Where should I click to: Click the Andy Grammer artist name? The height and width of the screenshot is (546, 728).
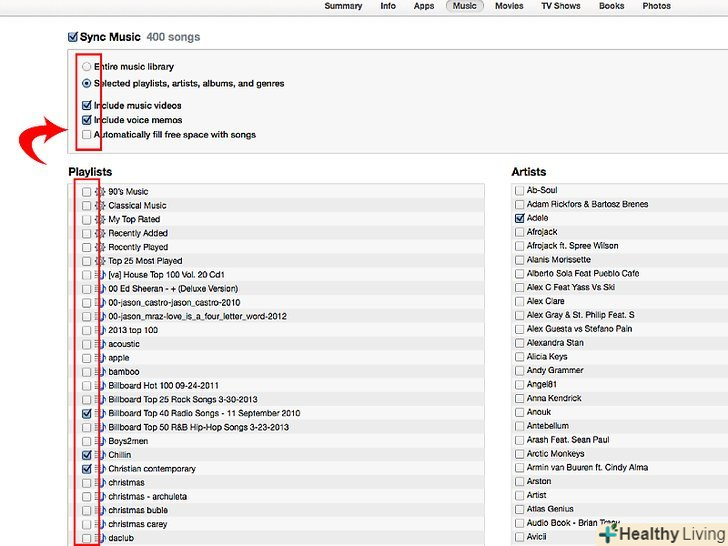(x=555, y=370)
